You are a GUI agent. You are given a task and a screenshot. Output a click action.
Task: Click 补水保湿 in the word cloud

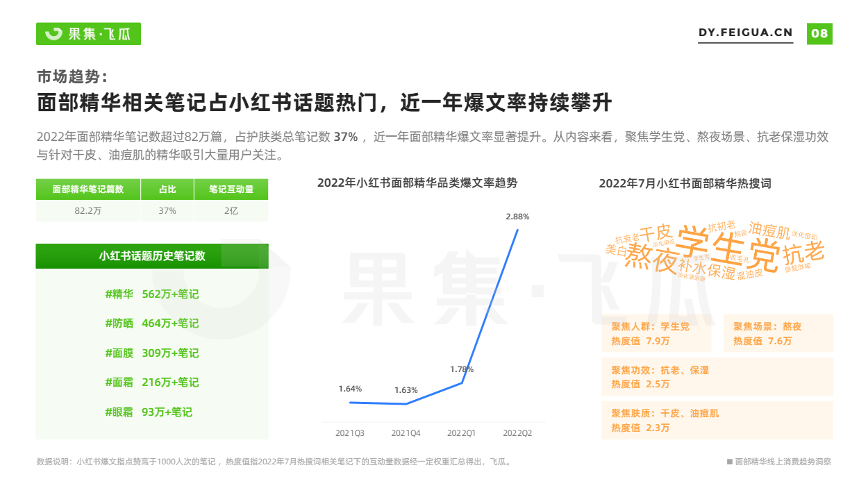pos(706,269)
